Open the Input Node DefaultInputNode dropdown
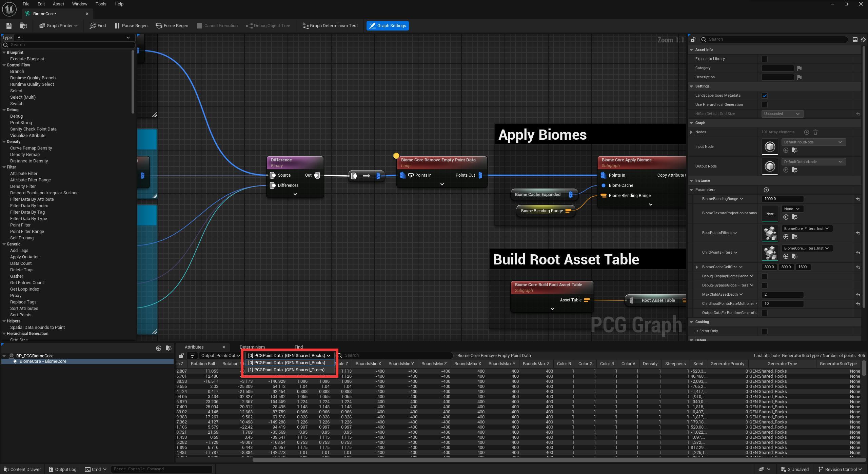 [813, 142]
